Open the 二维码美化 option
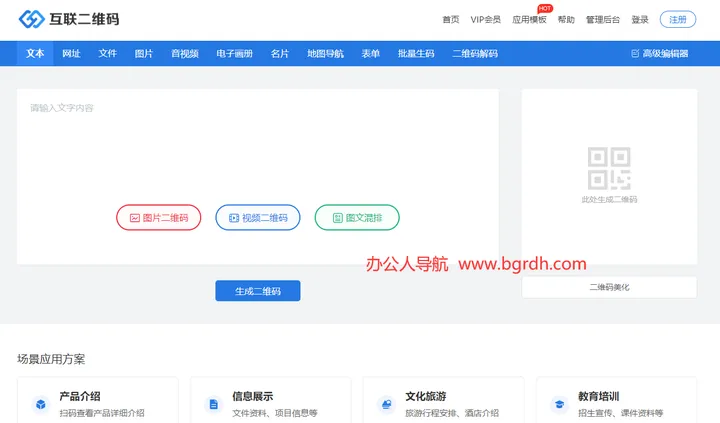720x423 pixels. click(x=609, y=287)
